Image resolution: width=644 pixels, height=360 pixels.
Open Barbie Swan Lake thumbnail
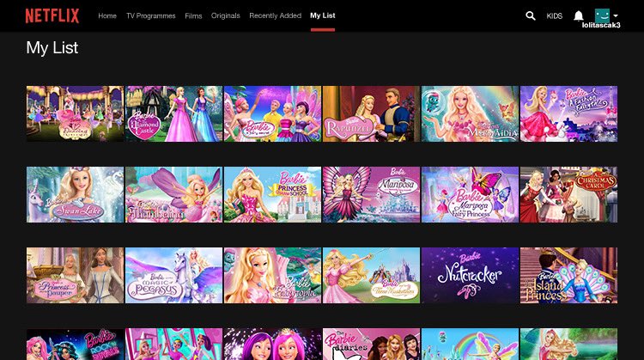point(76,194)
